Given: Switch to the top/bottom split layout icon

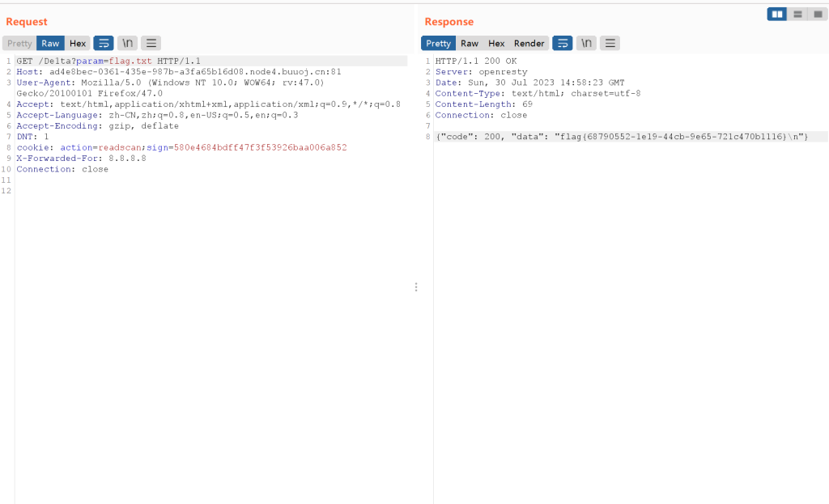Looking at the screenshot, I should coord(797,15).
